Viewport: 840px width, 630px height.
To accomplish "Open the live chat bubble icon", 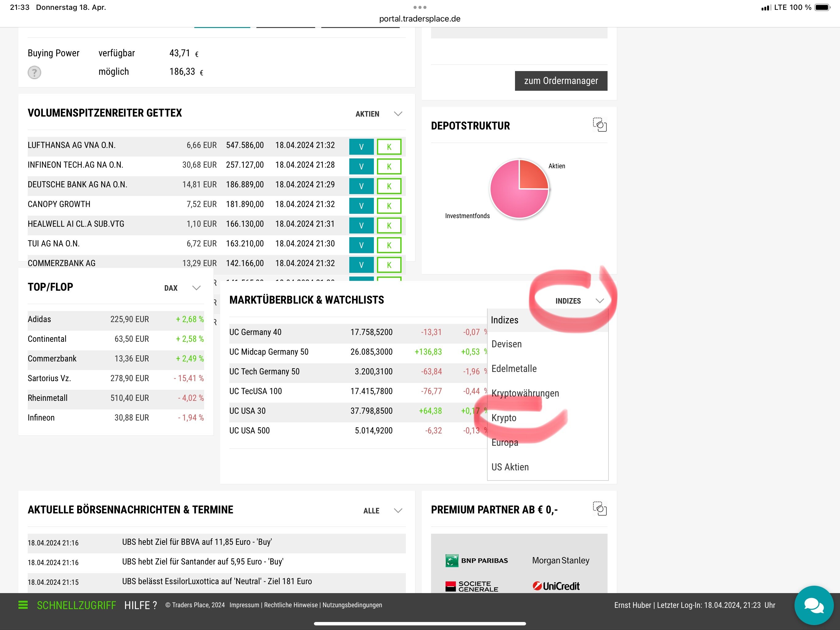I will point(814,605).
